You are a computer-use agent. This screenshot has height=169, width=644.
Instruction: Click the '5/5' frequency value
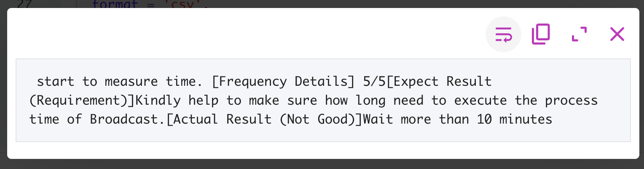374,81
